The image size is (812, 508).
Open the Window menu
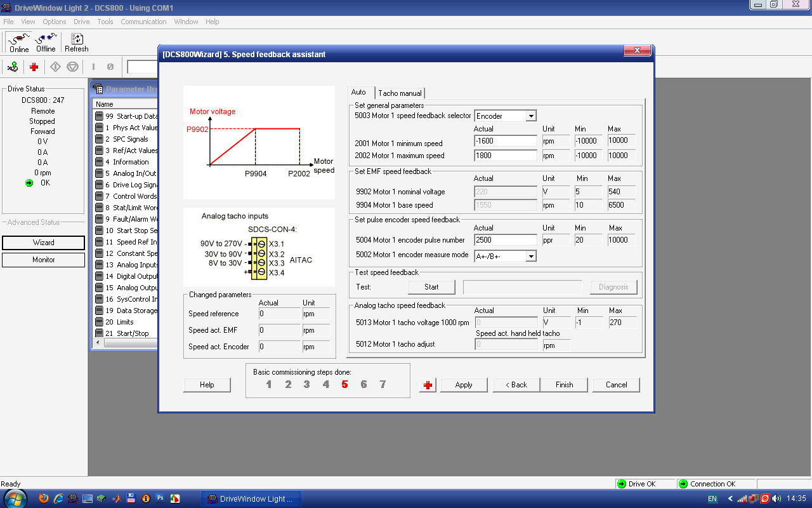click(x=187, y=22)
